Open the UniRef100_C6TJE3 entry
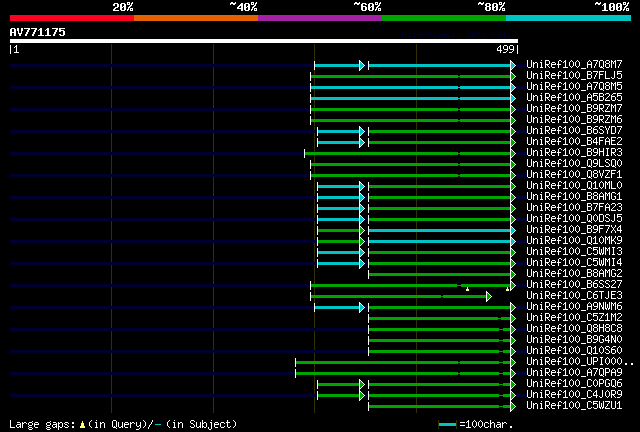This screenshot has width=640, height=432. [574, 296]
